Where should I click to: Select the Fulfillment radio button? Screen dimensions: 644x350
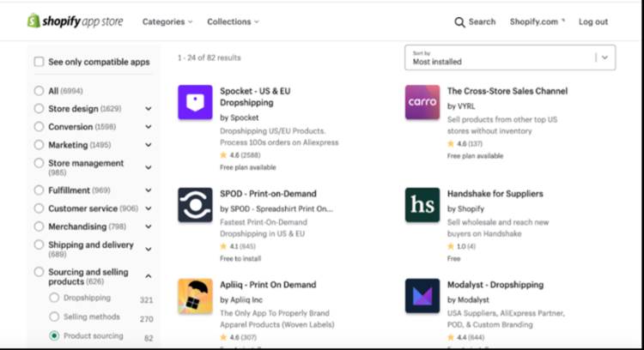pos(39,190)
